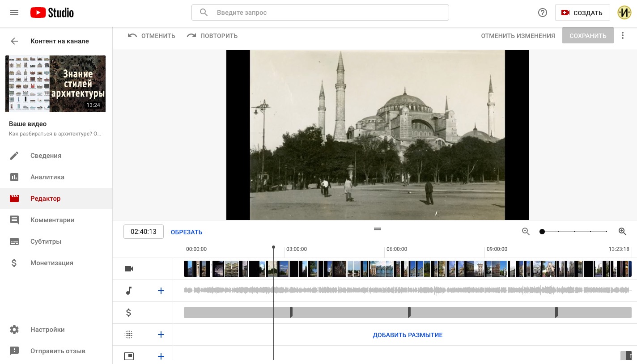The width and height of the screenshot is (637, 364).
Task: Open the hamburger navigation menu
Action: coord(14,13)
